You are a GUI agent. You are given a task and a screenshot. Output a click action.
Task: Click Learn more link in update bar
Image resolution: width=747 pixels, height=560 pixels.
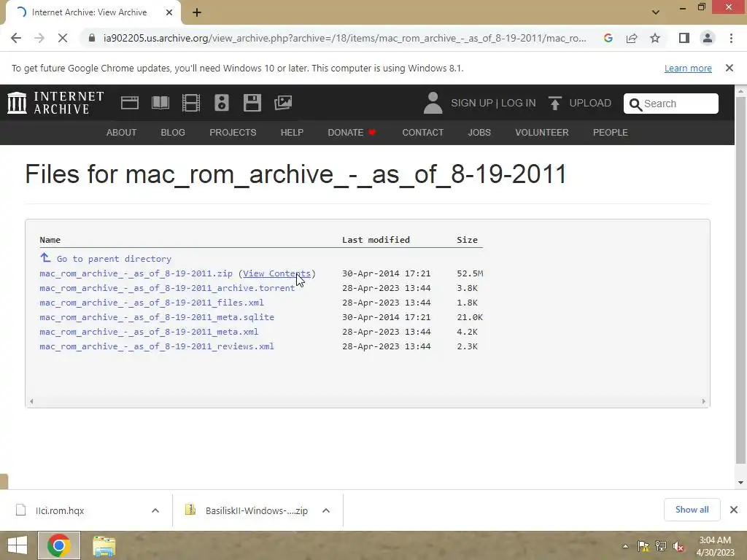click(x=688, y=68)
